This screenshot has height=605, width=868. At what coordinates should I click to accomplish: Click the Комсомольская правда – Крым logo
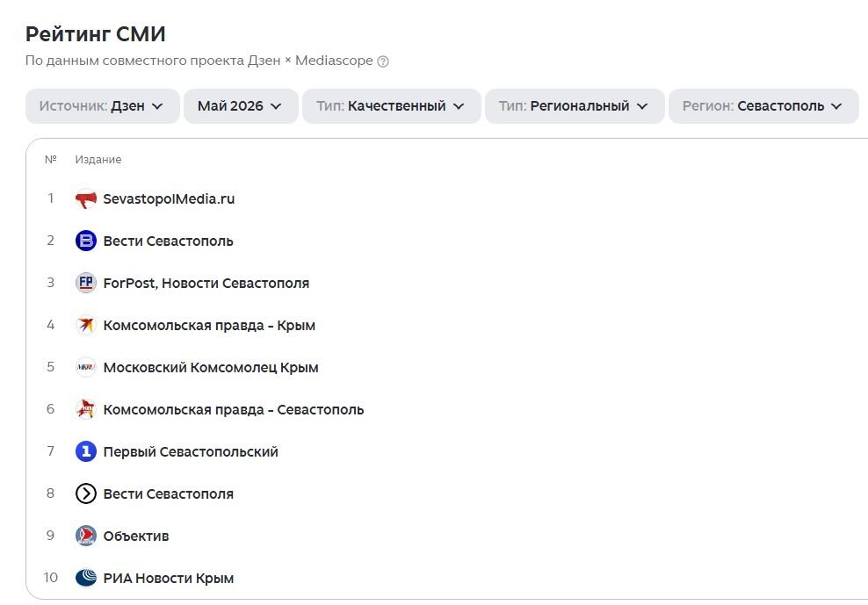point(86,325)
